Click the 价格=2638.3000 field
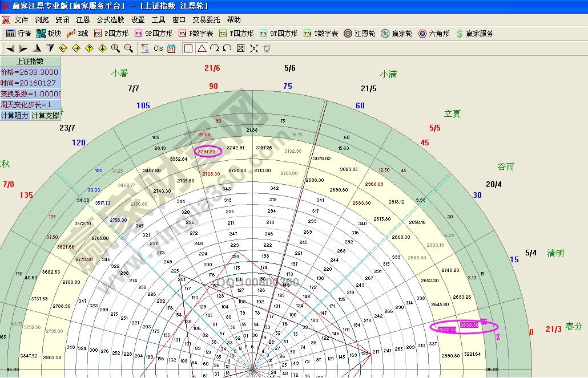This screenshot has width=588, height=378. pos(30,72)
